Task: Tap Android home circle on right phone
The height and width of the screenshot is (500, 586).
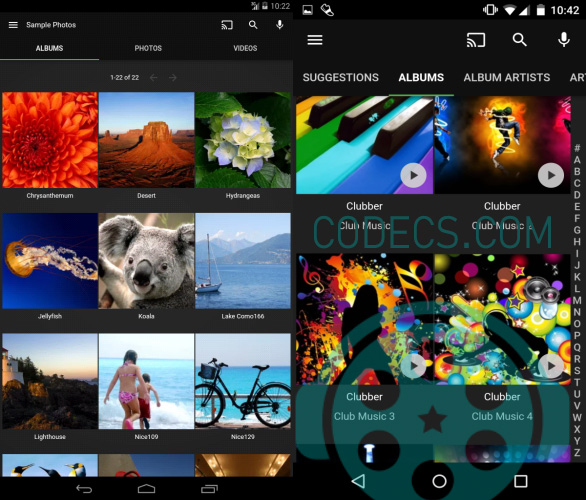Action: tap(440, 481)
